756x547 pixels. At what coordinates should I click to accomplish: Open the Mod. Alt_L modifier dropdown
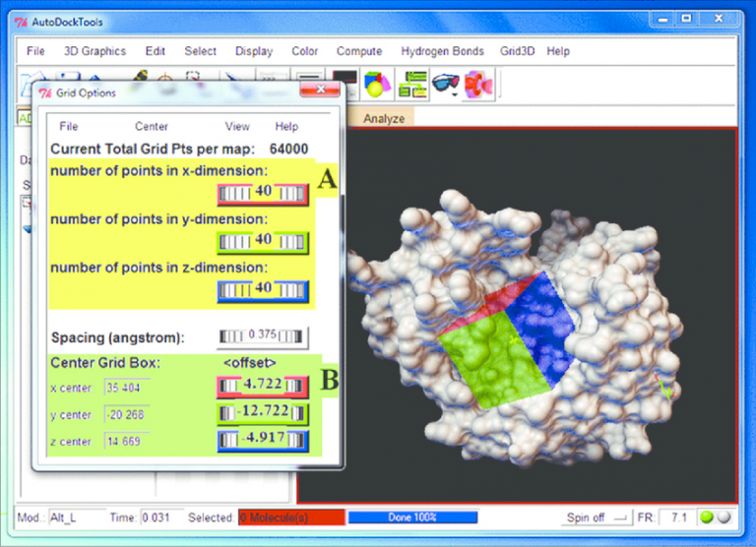click(74, 517)
